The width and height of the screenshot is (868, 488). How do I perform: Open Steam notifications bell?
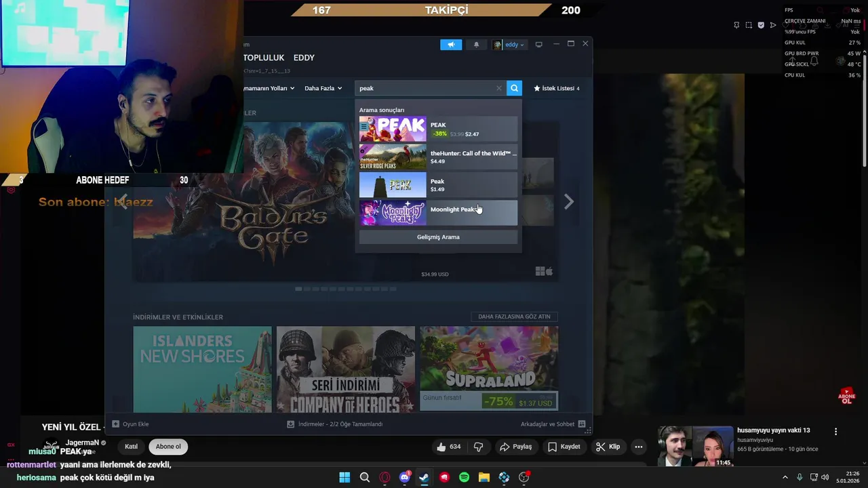point(476,45)
